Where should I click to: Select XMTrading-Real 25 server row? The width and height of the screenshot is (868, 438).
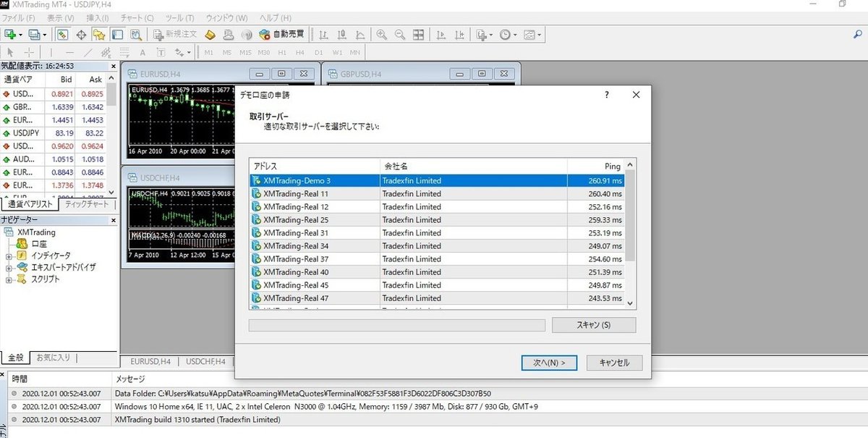(437, 219)
